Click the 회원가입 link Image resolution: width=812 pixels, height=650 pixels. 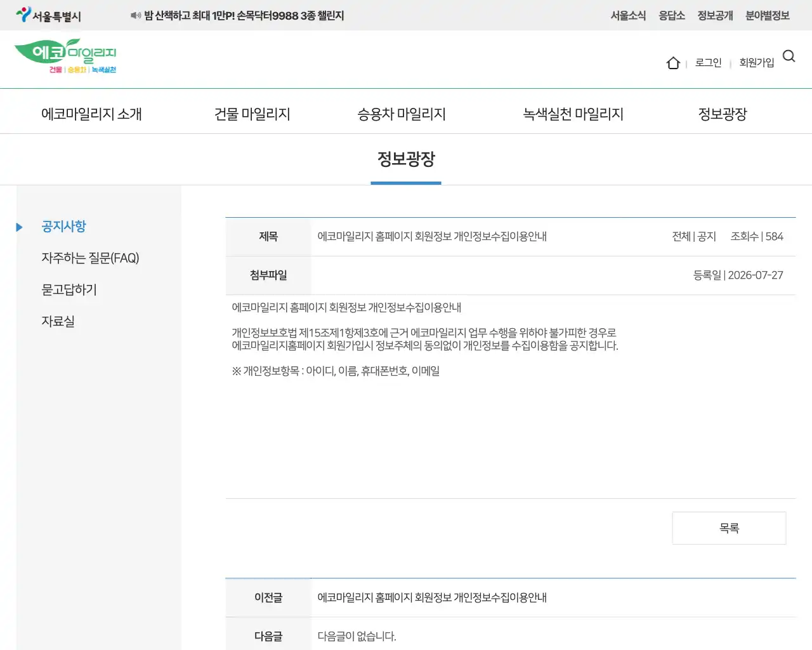click(x=757, y=62)
